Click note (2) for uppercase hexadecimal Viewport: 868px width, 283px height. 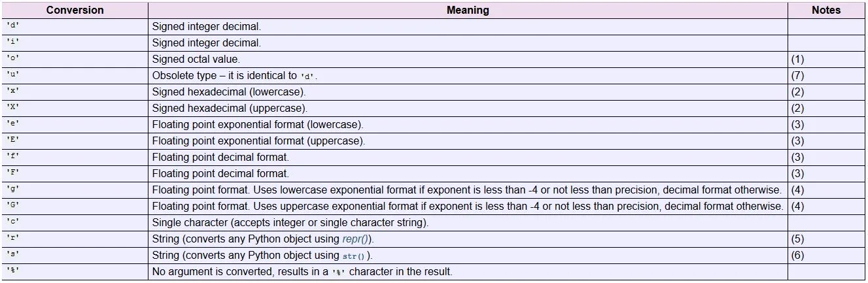[797, 108]
